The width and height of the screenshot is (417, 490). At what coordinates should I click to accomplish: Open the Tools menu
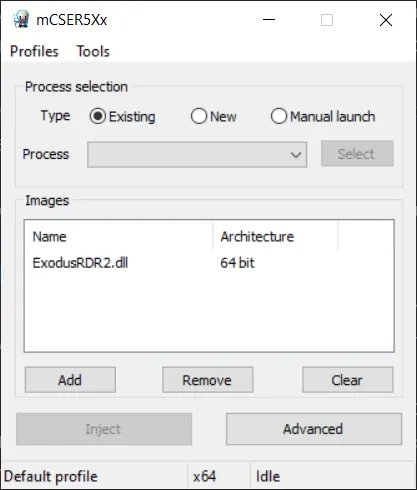coord(93,51)
